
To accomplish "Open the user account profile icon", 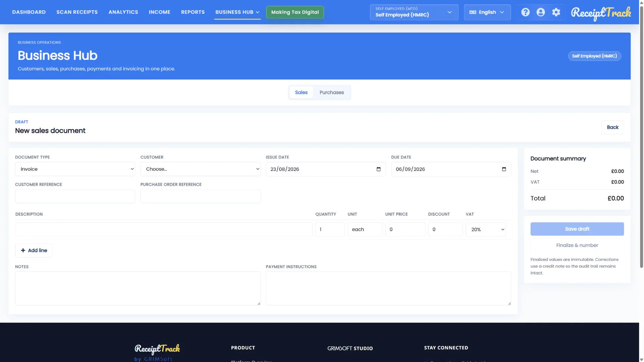I will tap(541, 12).
